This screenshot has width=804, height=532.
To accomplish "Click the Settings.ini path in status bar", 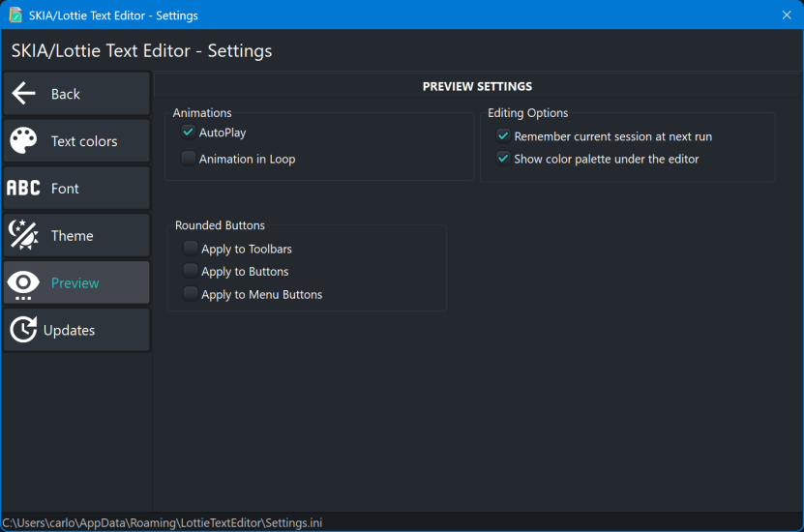I will (163, 522).
